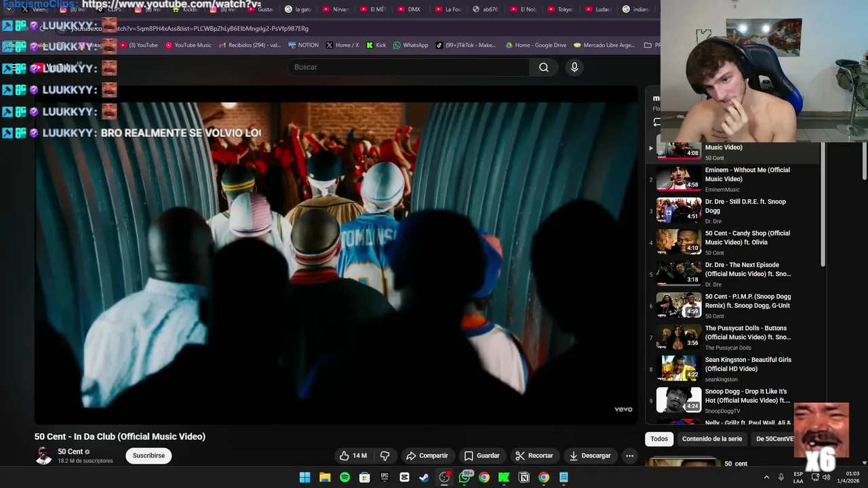Open CapCut from the taskbar
Screen dimensions: 868x488
point(404,477)
